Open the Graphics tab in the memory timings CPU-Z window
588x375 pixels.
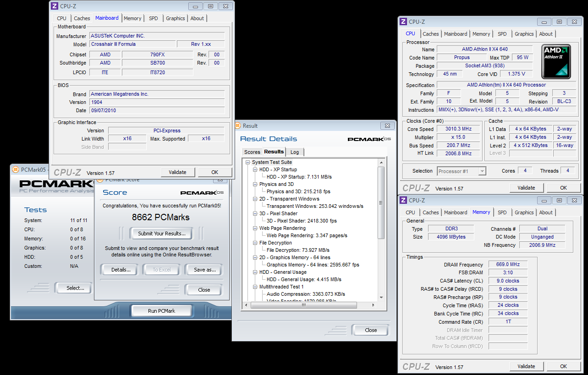click(x=524, y=212)
